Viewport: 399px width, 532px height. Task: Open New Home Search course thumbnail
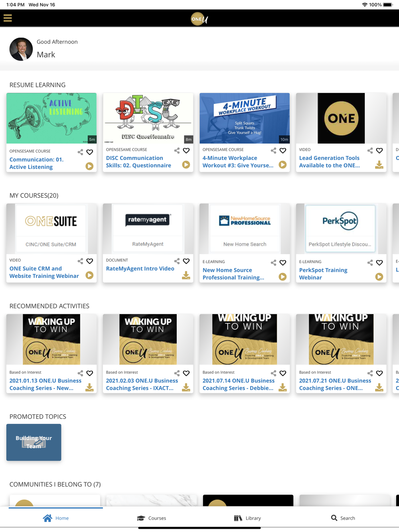click(245, 229)
